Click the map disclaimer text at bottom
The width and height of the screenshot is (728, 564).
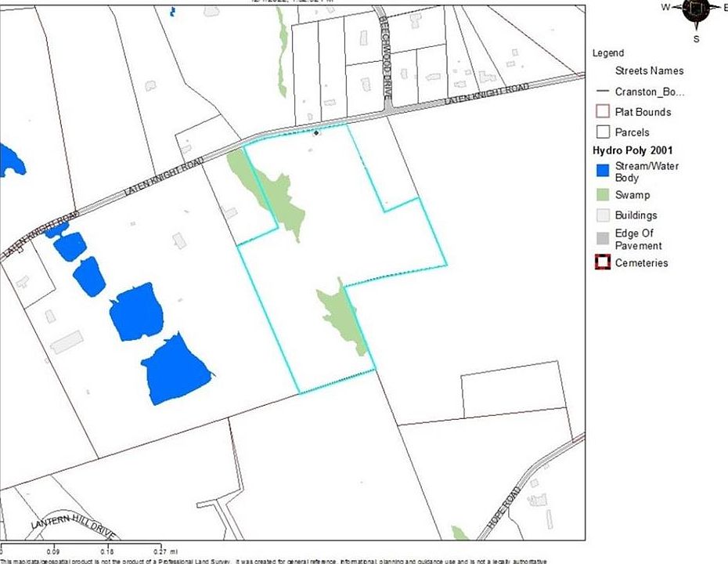[274, 561]
